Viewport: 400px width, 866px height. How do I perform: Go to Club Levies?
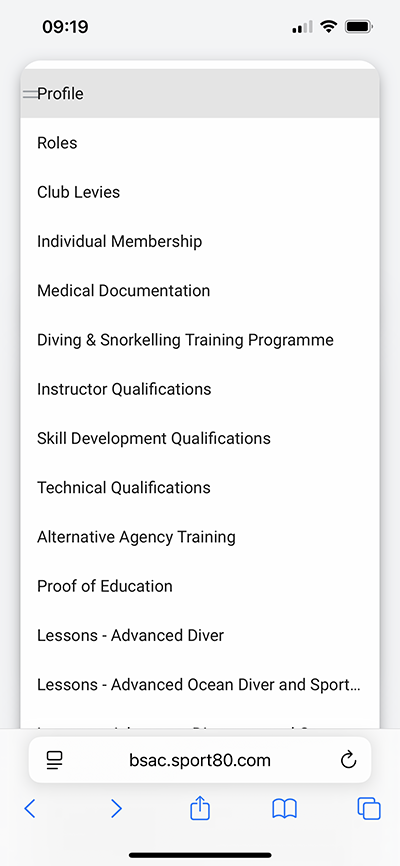click(200, 192)
